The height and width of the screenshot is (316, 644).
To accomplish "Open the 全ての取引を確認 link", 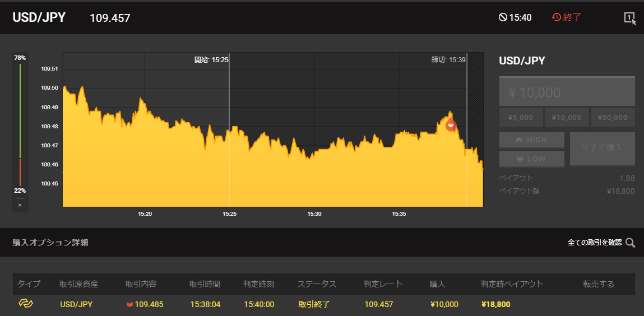I will click(594, 243).
